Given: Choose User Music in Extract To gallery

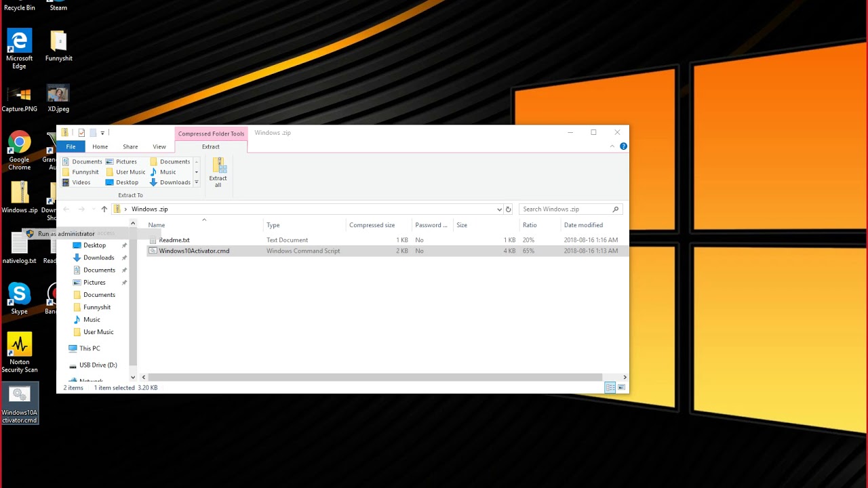Looking at the screenshot, I should [x=125, y=172].
